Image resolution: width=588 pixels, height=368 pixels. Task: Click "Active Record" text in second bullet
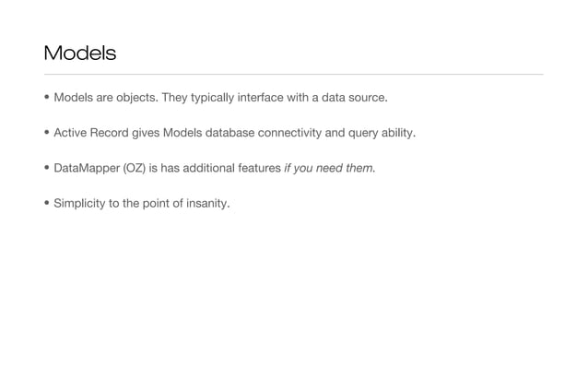point(91,133)
